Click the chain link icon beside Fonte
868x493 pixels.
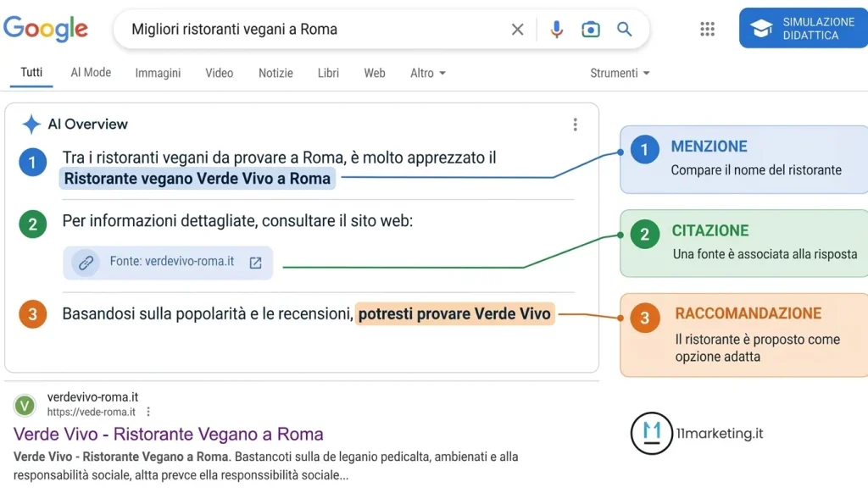pos(86,263)
